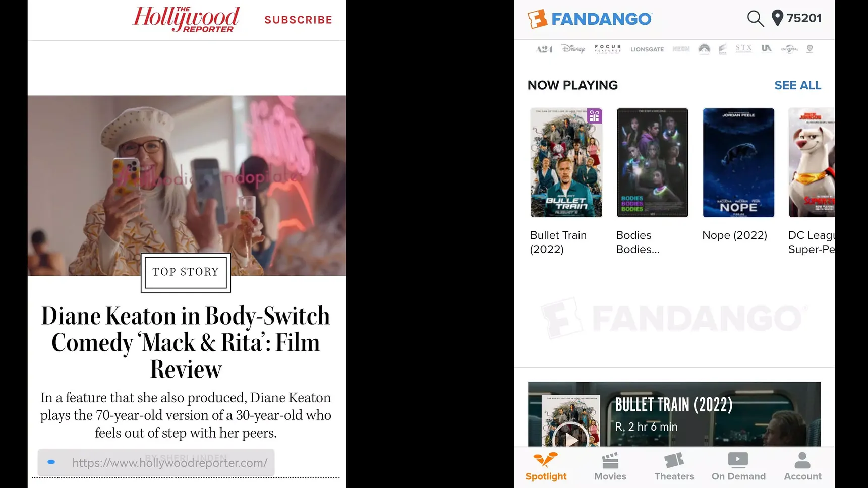Tap the article summary about Diane Keaton

186,415
